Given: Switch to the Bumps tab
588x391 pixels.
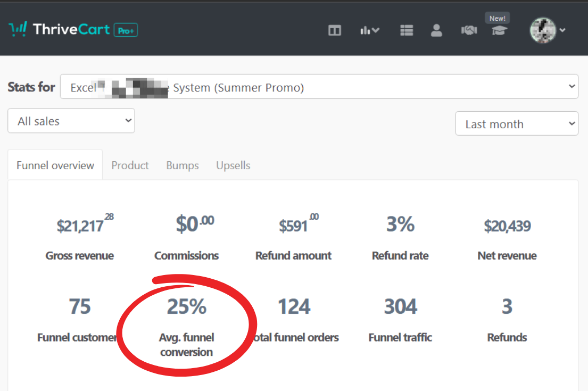Looking at the screenshot, I should [x=183, y=165].
